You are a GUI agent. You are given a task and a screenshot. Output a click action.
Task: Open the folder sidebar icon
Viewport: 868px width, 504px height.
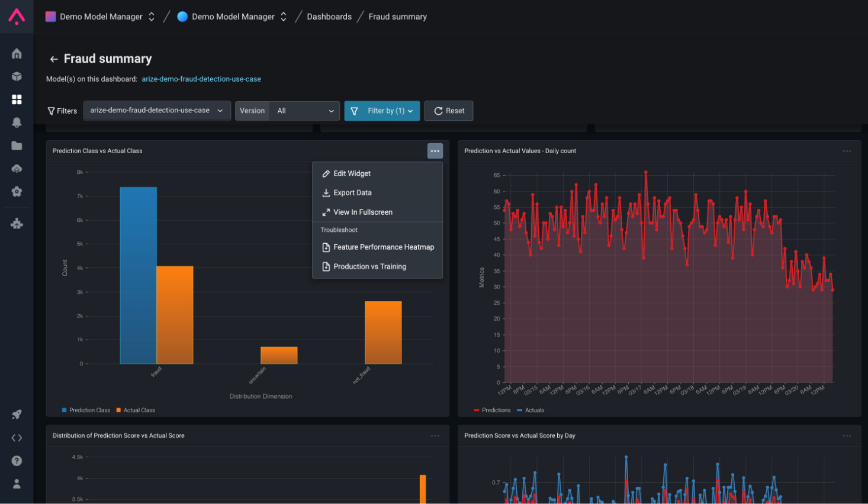(17, 146)
